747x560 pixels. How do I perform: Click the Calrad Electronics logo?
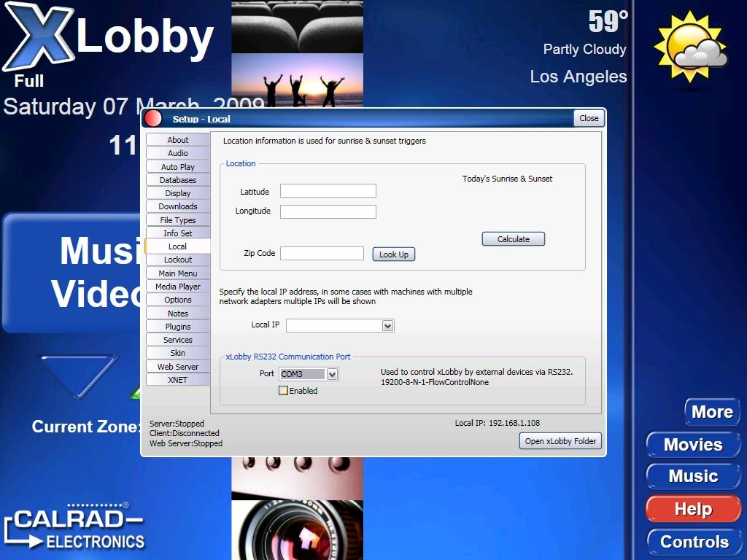(x=74, y=526)
